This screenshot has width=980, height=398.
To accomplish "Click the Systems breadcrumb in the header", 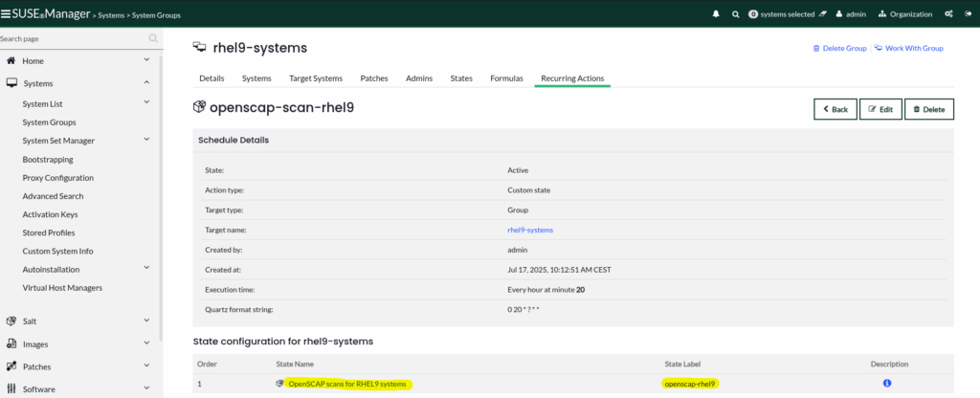I will (x=110, y=15).
